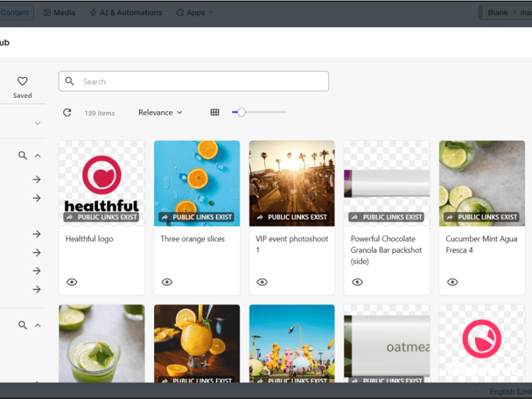Click PUBLIC LINKS EXIST badge on Three orange slices

coord(197,217)
